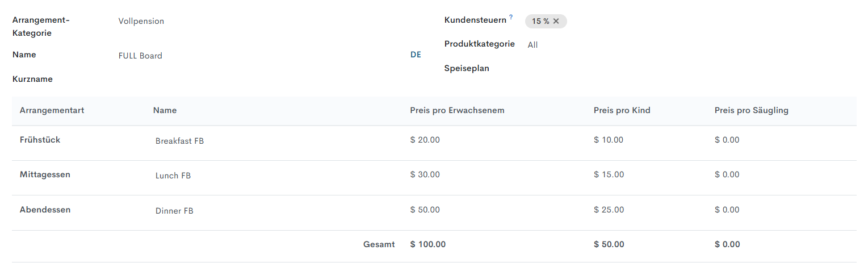Select the Dinner FB name cell

pos(174,211)
